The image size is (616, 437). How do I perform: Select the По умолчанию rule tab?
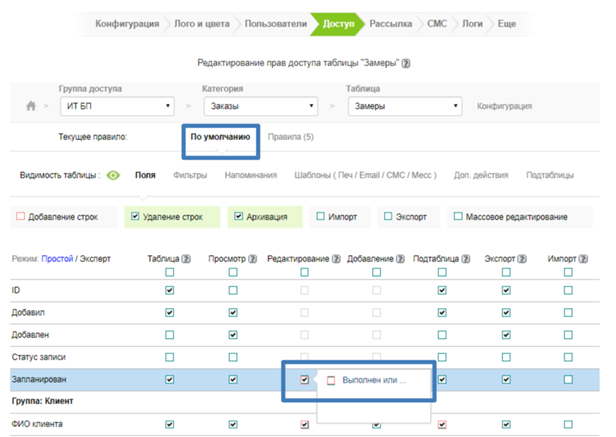point(220,136)
